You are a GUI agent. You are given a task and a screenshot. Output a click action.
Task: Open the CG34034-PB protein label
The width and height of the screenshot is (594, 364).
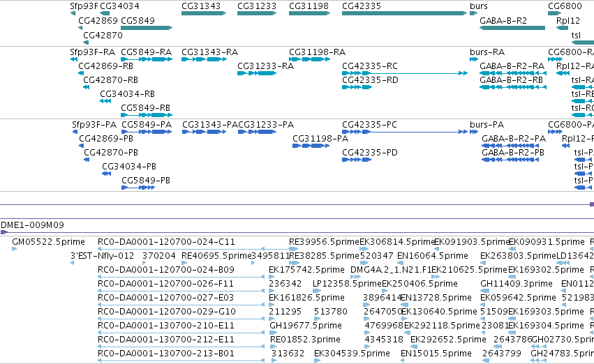(x=129, y=167)
